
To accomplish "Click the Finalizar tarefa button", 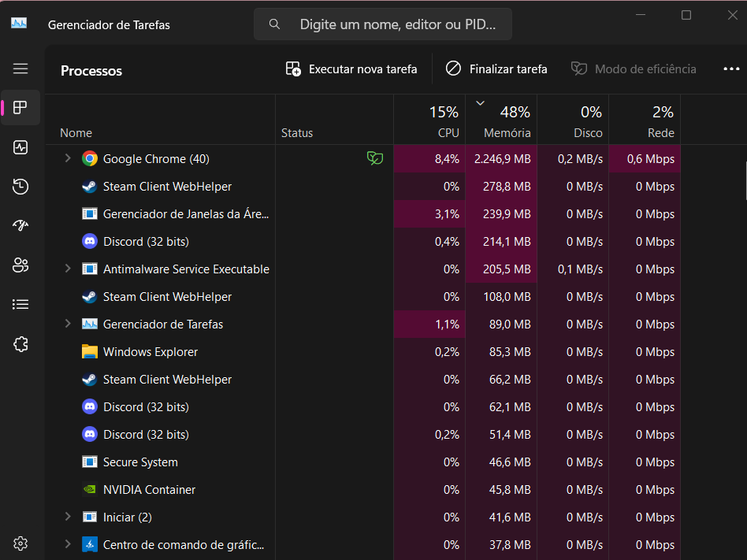I will (x=496, y=69).
